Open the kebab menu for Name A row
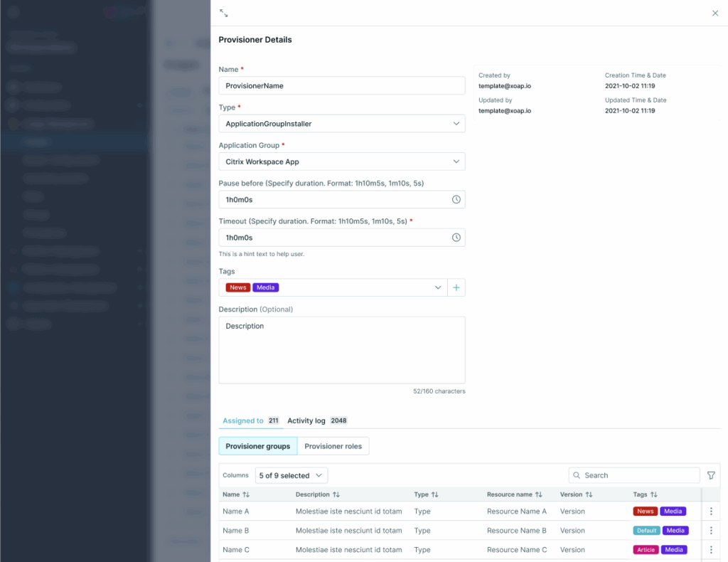Image resolution: width=728 pixels, height=562 pixels. [711, 511]
